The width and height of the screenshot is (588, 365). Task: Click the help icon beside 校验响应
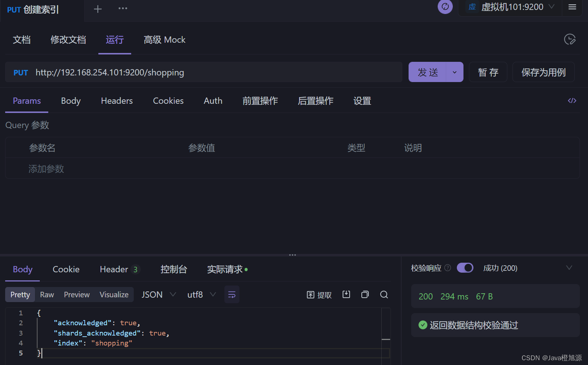[x=448, y=268]
